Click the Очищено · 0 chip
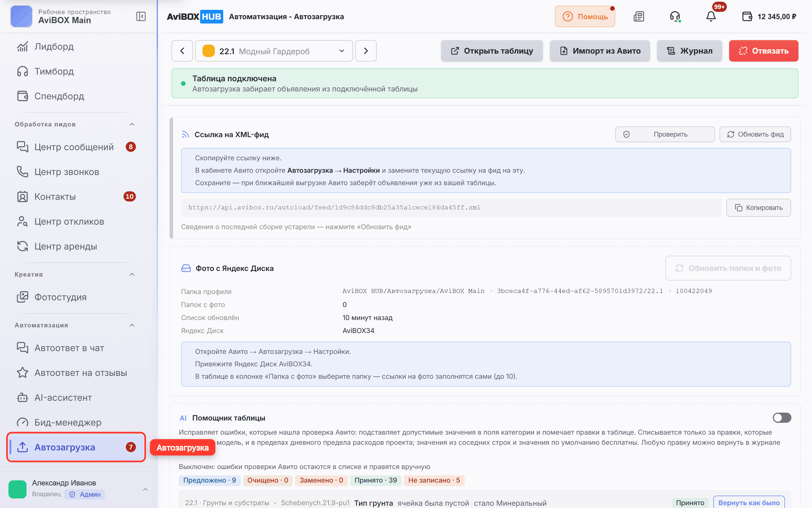 click(x=268, y=480)
